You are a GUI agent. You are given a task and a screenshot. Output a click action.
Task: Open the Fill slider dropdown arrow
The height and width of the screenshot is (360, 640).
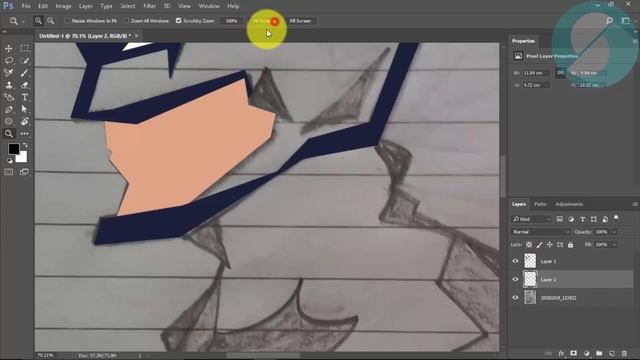[614, 244]
